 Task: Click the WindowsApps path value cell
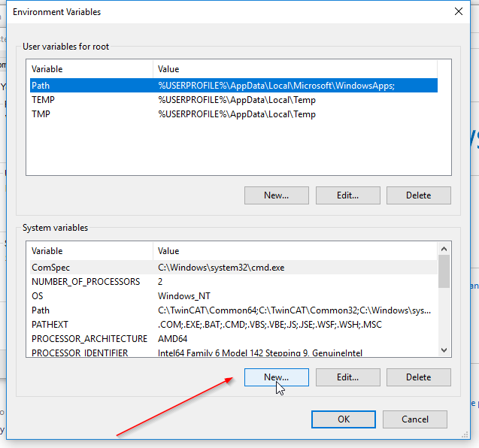point(277,86)
